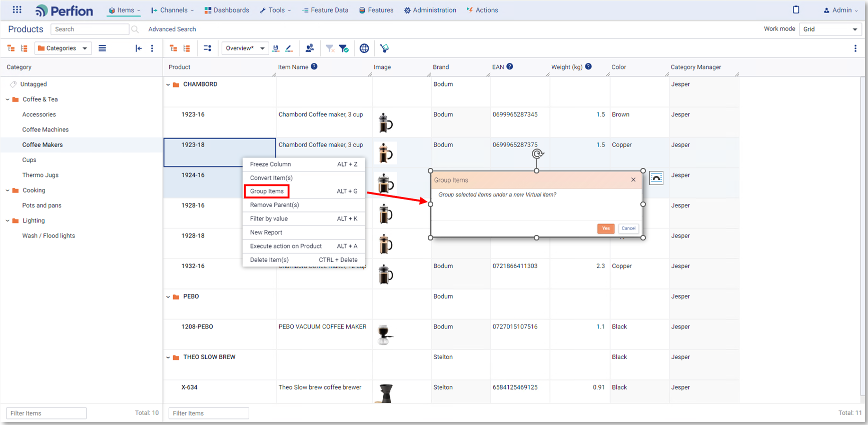Open the Admin user dropdown

(840, 10)
